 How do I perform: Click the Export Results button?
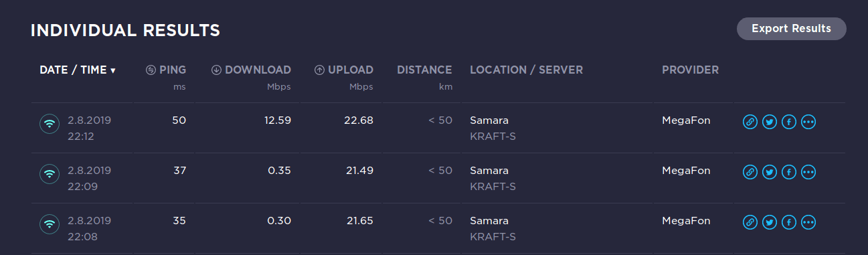792,29
